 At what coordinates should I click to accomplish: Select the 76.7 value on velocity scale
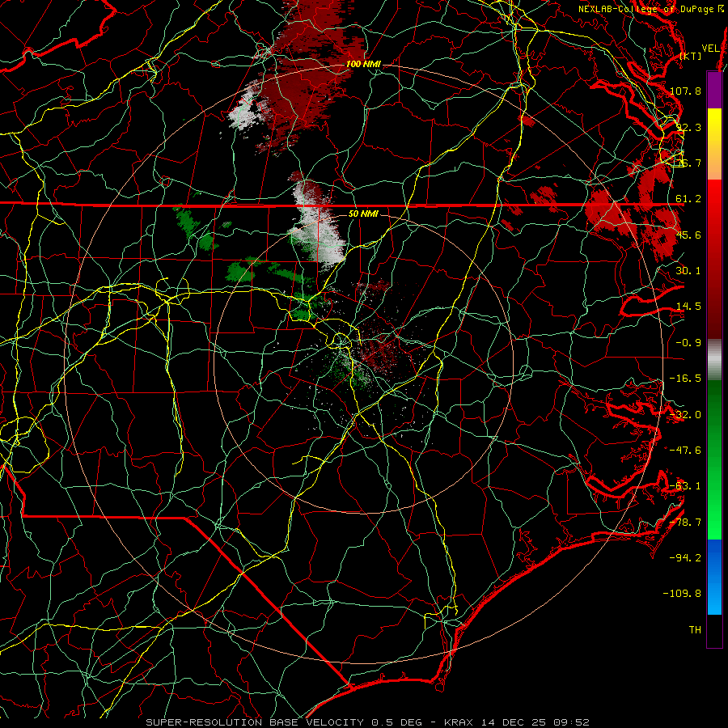point(688,163)
